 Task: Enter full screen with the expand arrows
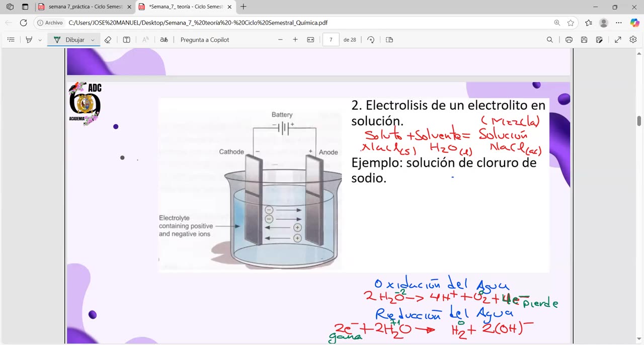coord(618,40)
